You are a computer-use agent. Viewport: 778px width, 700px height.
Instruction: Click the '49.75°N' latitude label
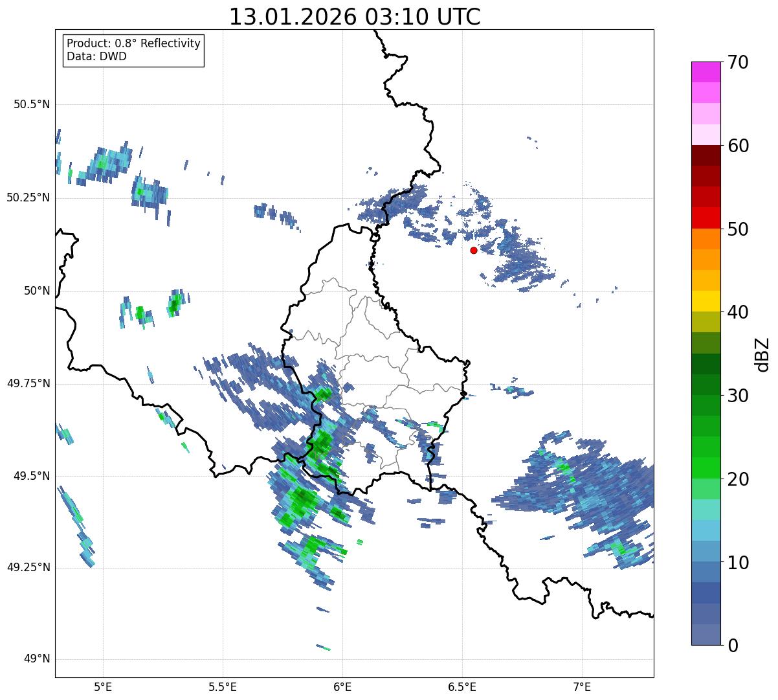28,383
